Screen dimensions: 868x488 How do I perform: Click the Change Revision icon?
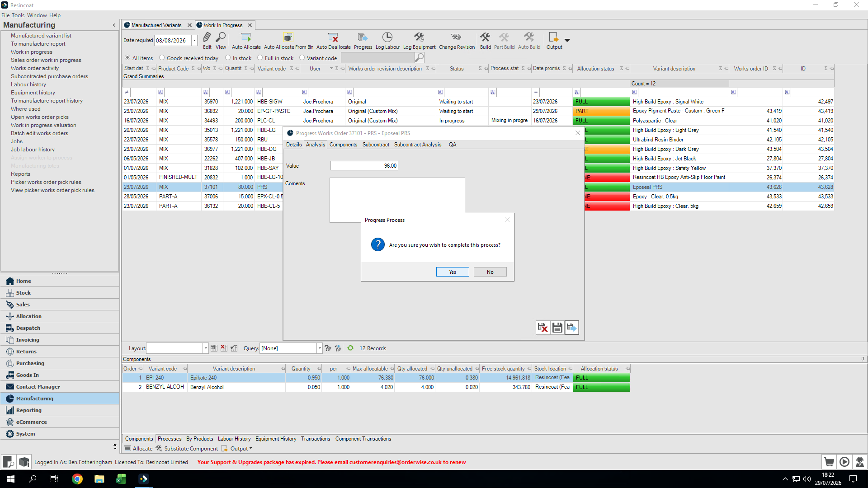coord(457,40)
